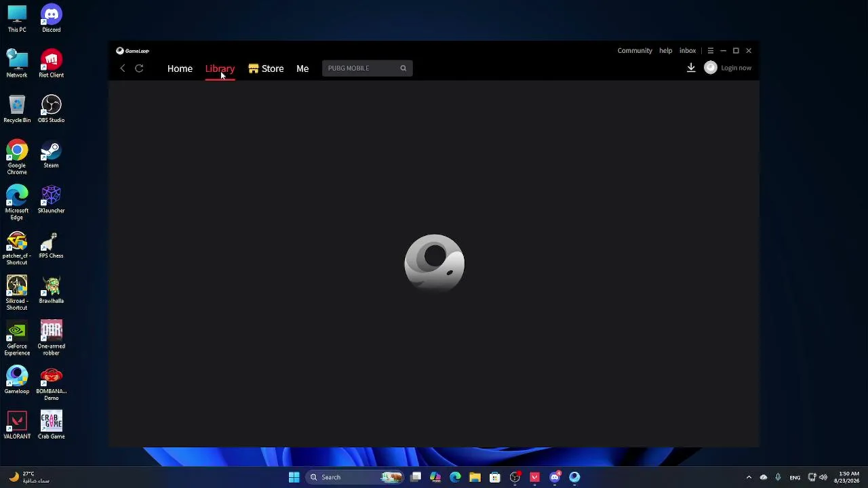The width and height of the screenshot is (868, 488).
Task: Click the user avatar icon
Action: coord(711,68)
